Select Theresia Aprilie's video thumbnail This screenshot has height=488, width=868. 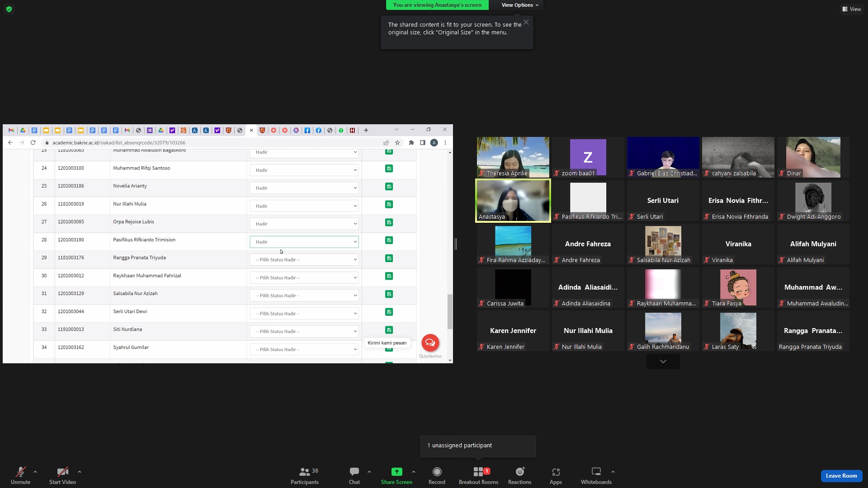[x=513, y=157]
